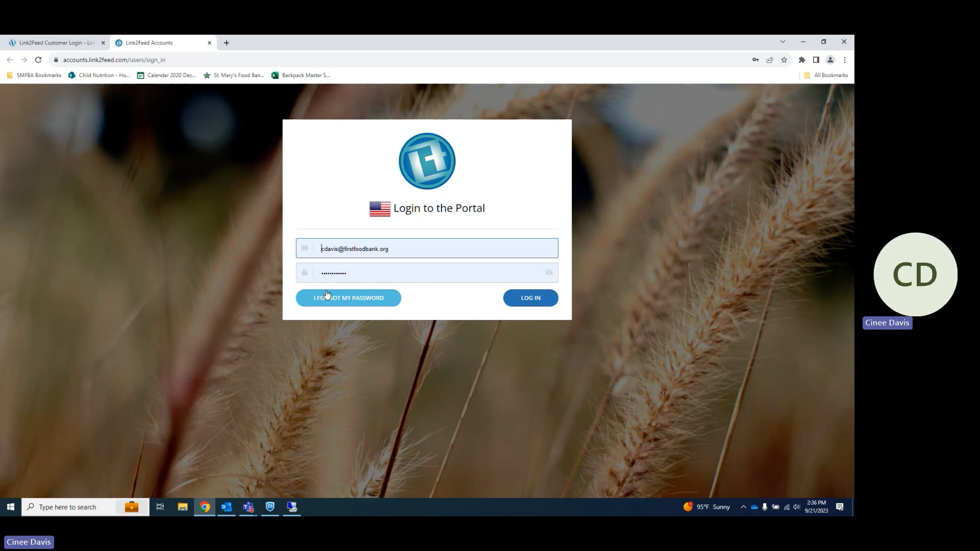
Task: Click the address bar URL
Action: [114, 60]
